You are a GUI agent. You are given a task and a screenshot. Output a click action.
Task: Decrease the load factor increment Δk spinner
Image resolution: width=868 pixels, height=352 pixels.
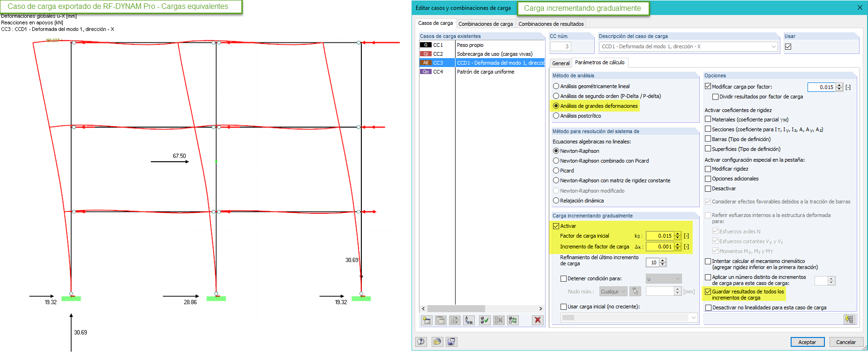(678, 248)
